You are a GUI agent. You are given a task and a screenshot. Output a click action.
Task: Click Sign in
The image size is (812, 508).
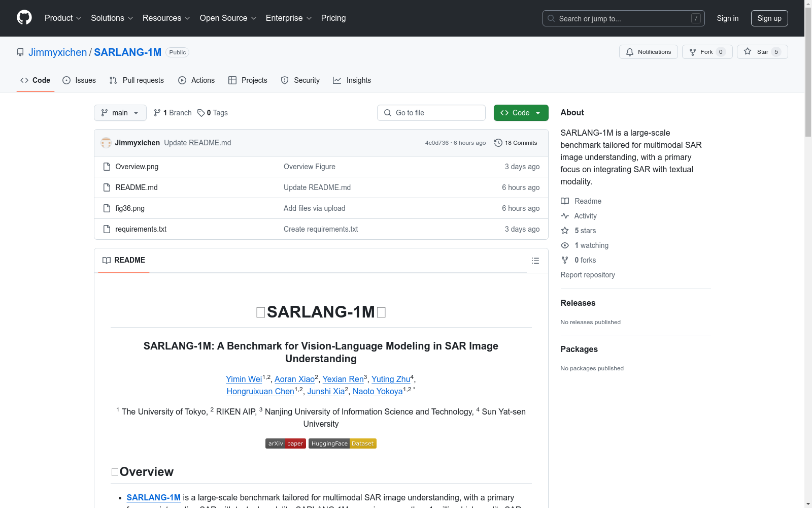pyautogui.click(x=728, y=18)
